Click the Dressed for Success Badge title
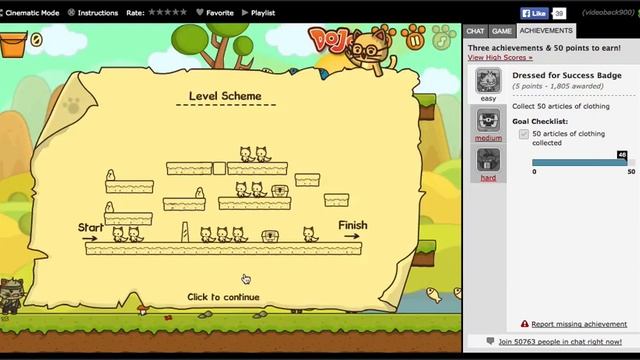Image resolution: width=640 pixels, height=360 pixels. (x=567, y=76)
